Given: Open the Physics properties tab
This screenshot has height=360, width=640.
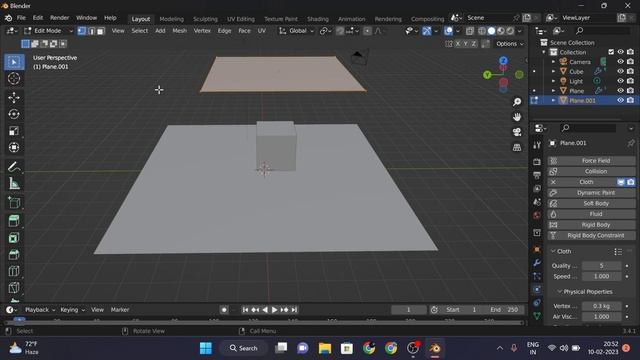Looking at the screenshot, I should tap(537, 289).
